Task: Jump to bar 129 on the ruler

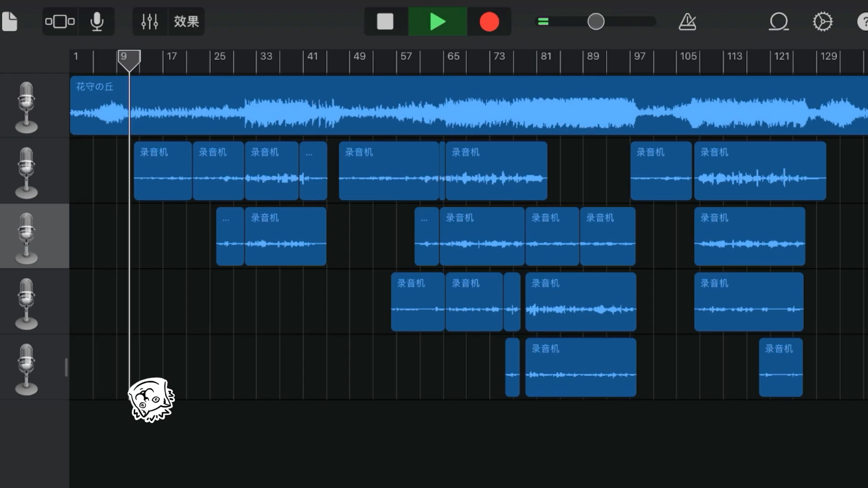Action: 828,56
